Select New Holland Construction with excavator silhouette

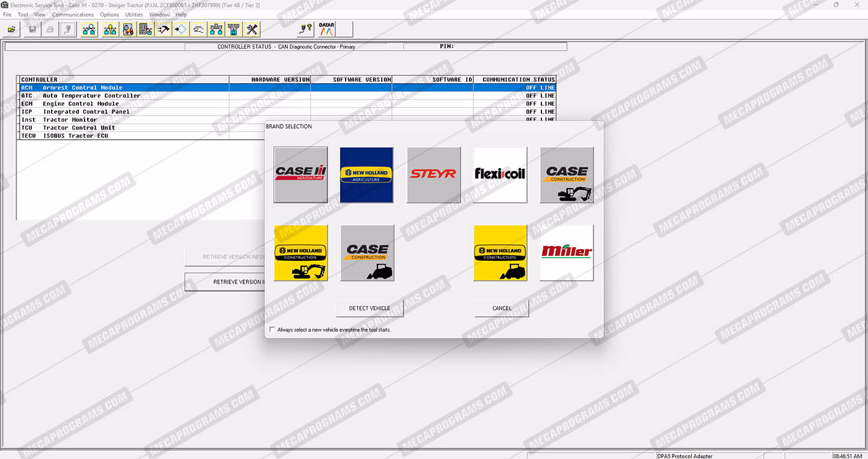[301, 253]
